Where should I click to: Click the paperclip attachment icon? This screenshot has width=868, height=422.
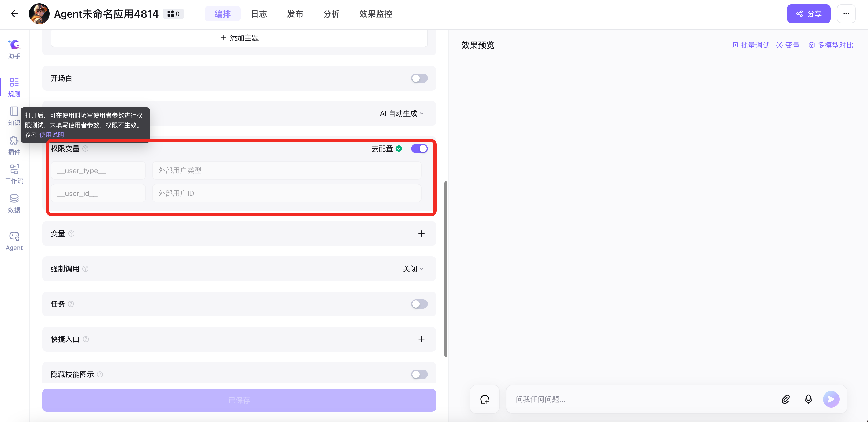tap(785, 399)
